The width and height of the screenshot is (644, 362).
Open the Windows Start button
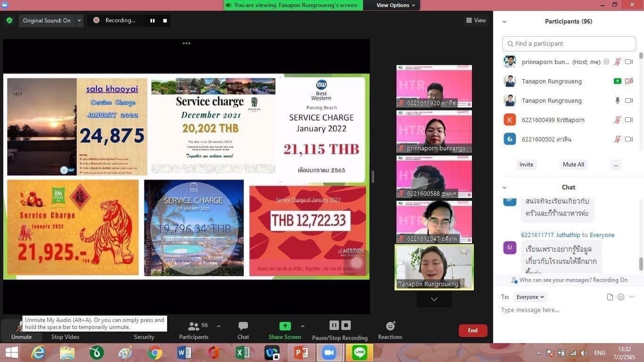pos(11,353)
